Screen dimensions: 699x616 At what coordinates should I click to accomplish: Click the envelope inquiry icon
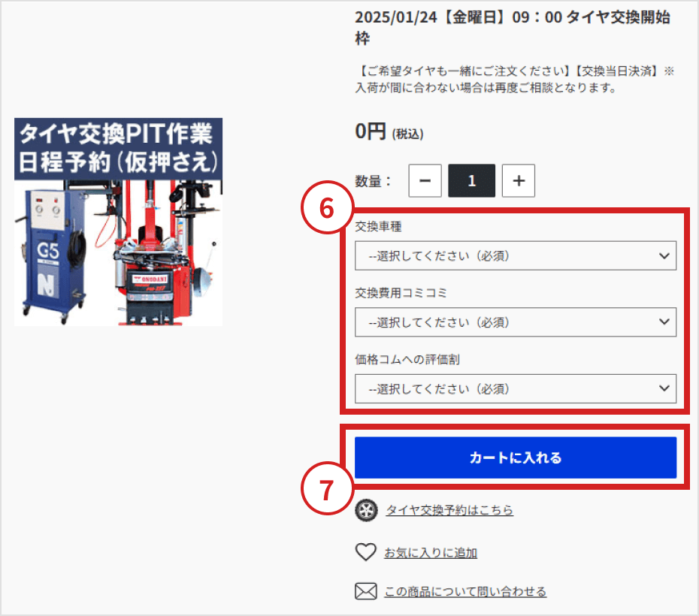[366, 591]
